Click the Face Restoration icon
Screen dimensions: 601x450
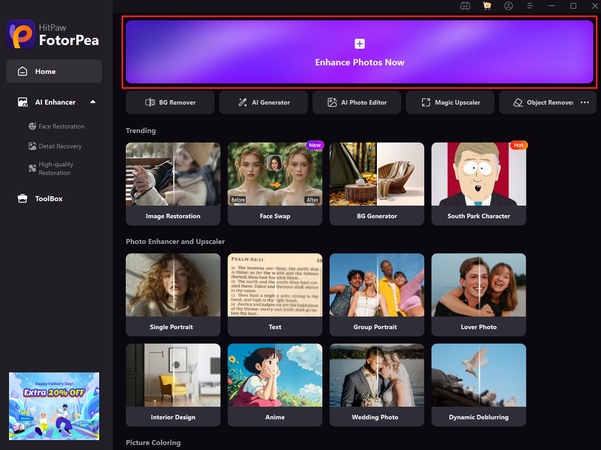[33, 126]
